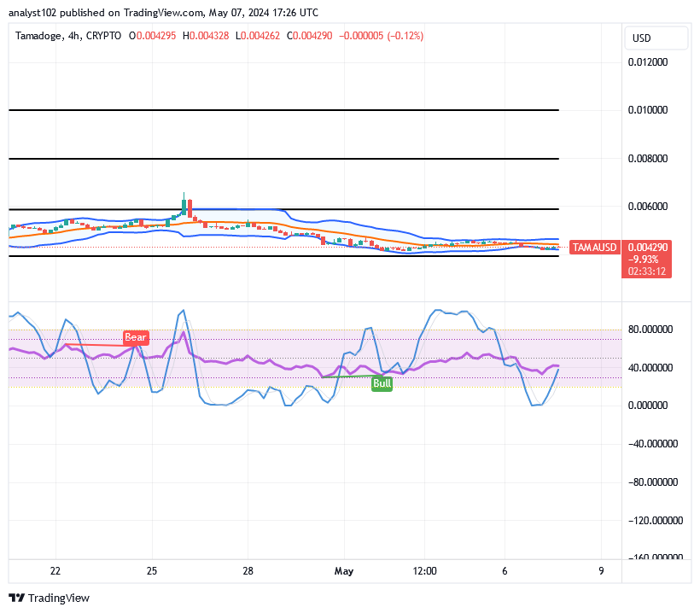
Task: Click the date label 28 on time axis
Action: [248, 571]
